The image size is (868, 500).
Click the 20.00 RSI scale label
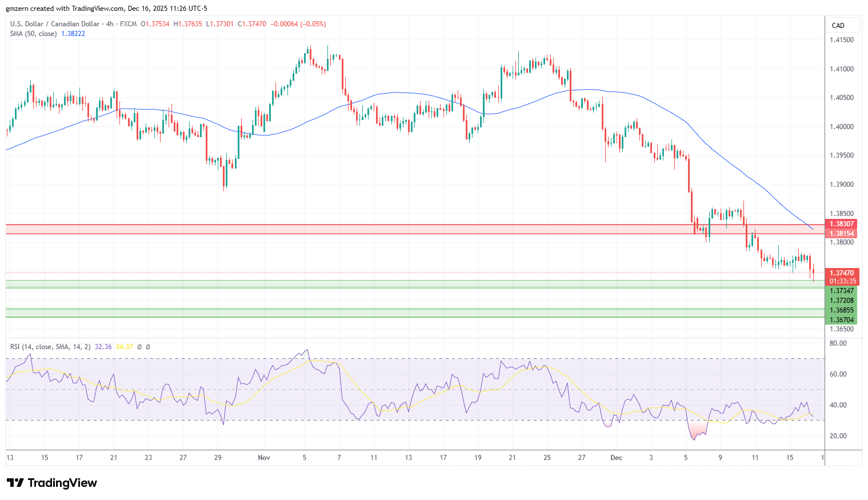pyautogui.click(x=838, y=436)
